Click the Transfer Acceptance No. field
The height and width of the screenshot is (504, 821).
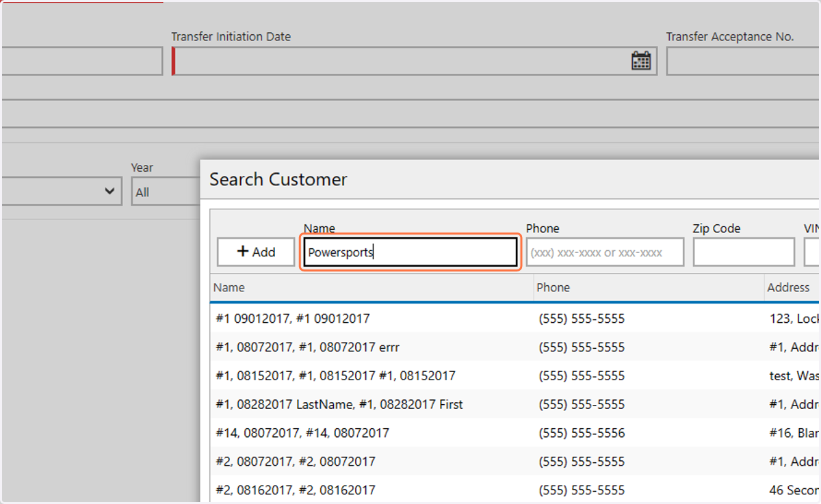coord(743,61)
